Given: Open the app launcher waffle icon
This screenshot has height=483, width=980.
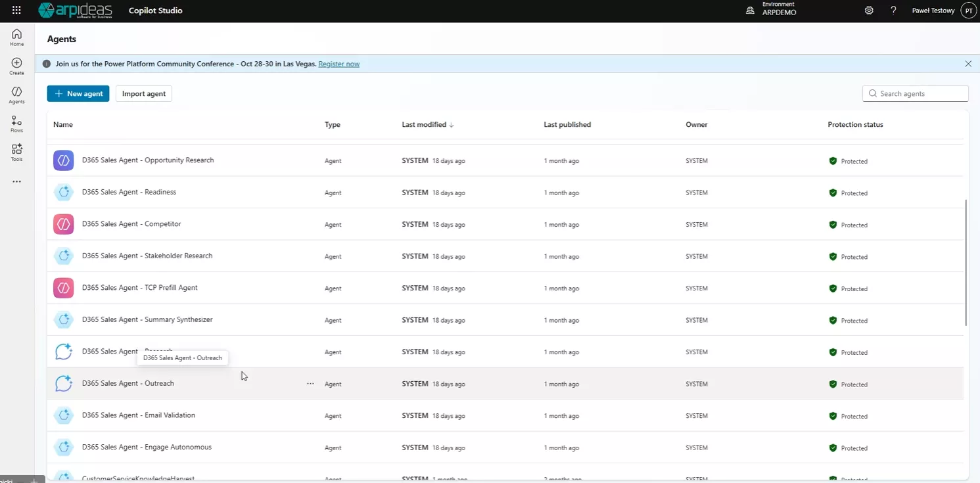Looking at the screenshot, I should pos(16,11).
